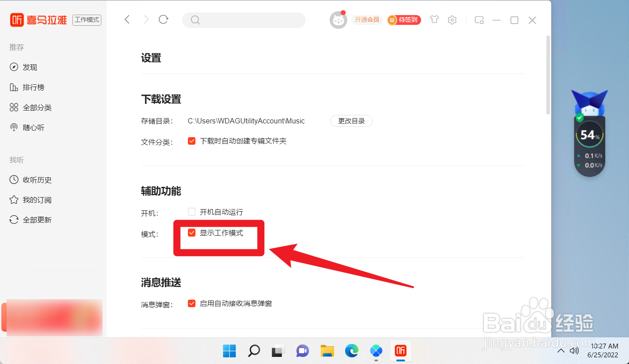Uncheck 显示工作模式 checkbox

(191, 232)
